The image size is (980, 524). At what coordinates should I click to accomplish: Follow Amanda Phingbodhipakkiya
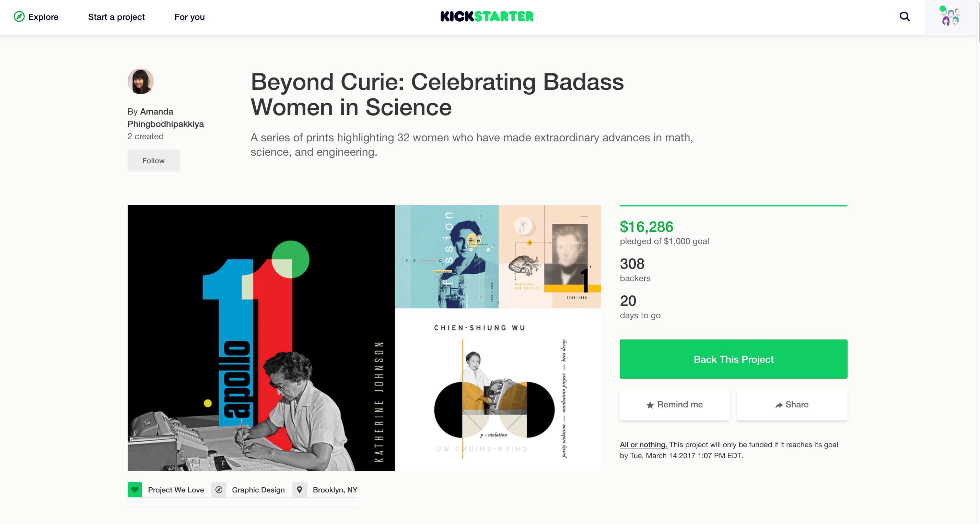pyautogui.click(x=153, y=160)
